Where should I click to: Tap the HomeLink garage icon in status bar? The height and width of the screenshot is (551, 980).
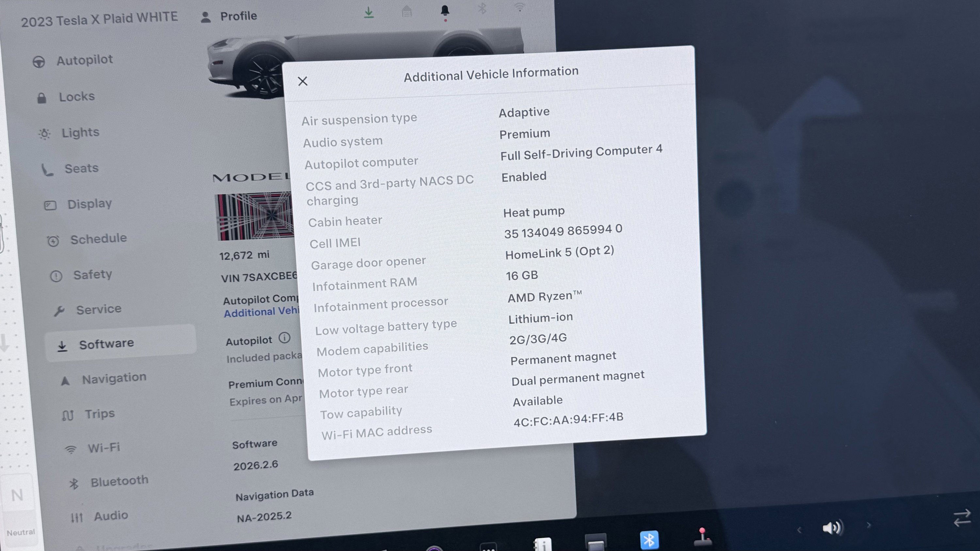(x=406, y=11)
